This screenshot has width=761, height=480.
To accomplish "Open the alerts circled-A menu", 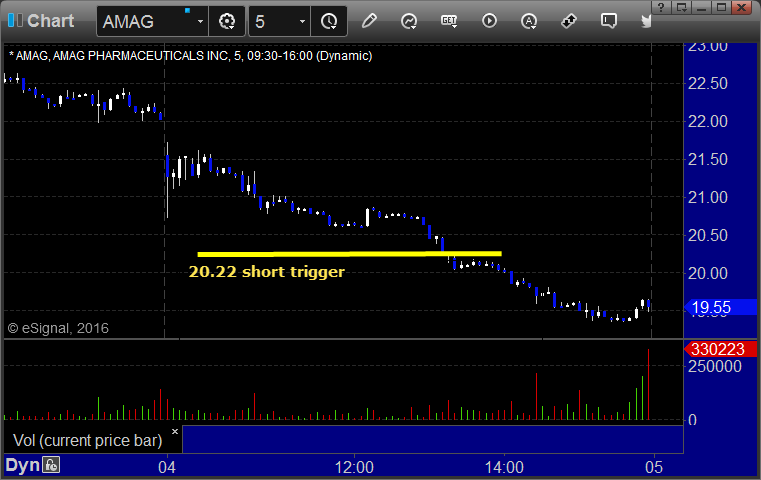I will point(529,21).
